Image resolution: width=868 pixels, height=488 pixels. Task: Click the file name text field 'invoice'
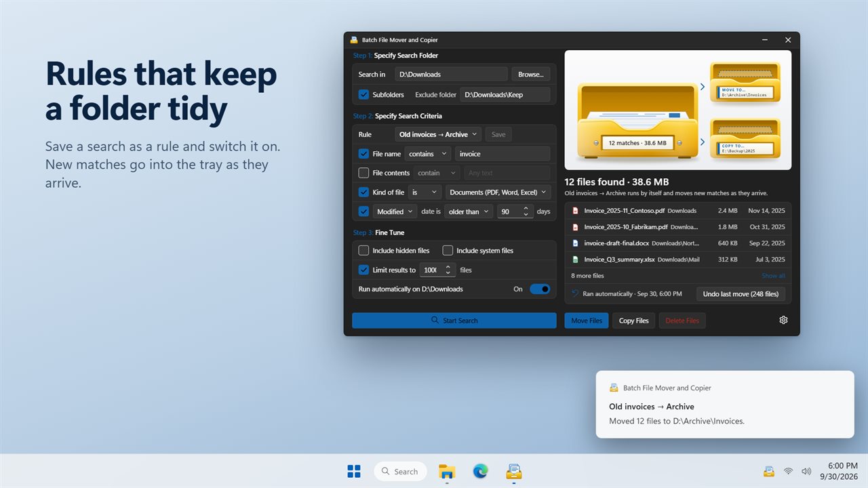(x=502, y=154)
